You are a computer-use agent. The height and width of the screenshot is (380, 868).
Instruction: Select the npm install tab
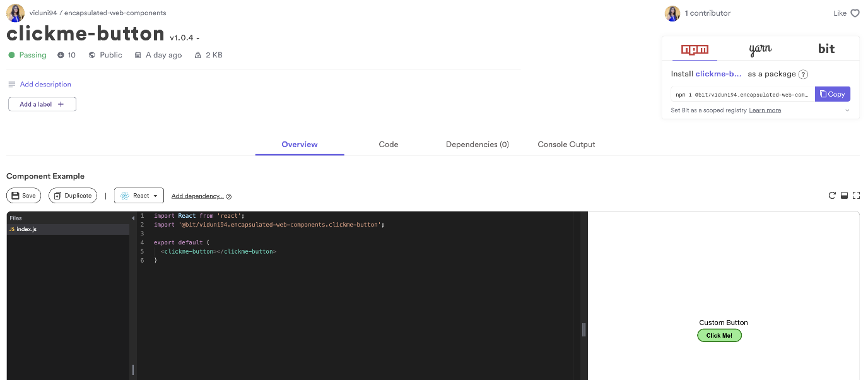click(695, 49)
